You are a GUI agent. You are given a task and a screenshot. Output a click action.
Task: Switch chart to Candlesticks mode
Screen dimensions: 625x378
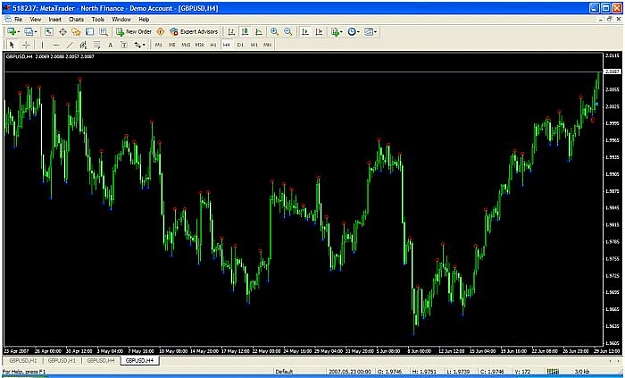pyautogui.click(x=245, y=32)
